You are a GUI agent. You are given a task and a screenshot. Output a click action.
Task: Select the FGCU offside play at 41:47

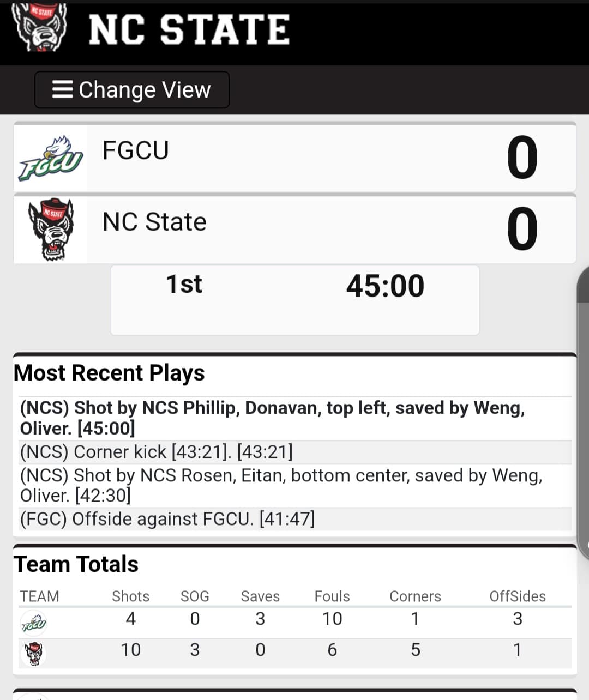(167, 519)
